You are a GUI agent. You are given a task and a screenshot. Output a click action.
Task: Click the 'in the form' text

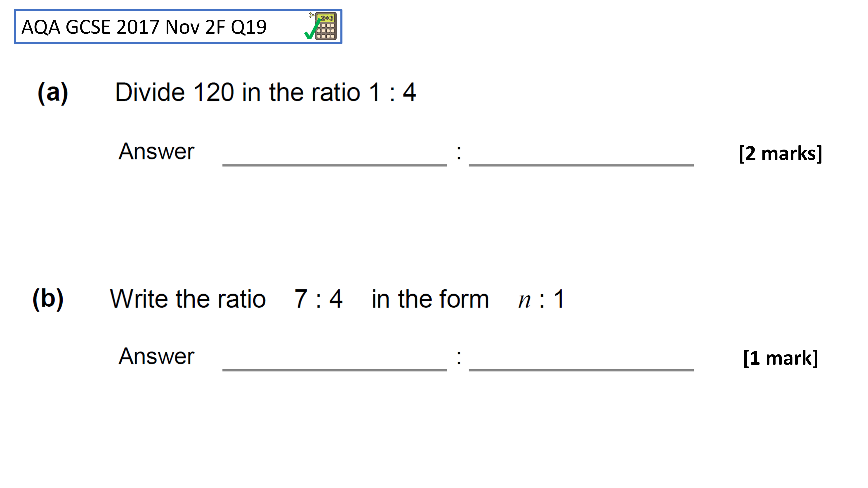[x=430, y=299]
